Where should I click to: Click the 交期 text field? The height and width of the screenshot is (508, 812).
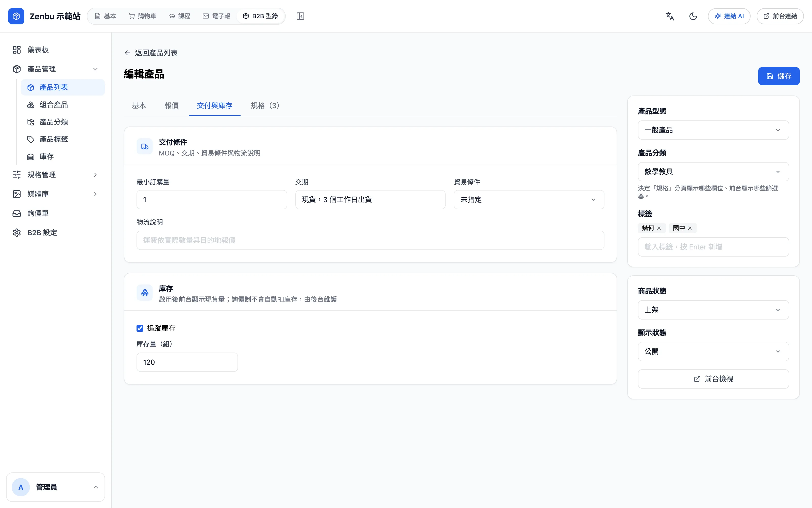pos(370,200)
